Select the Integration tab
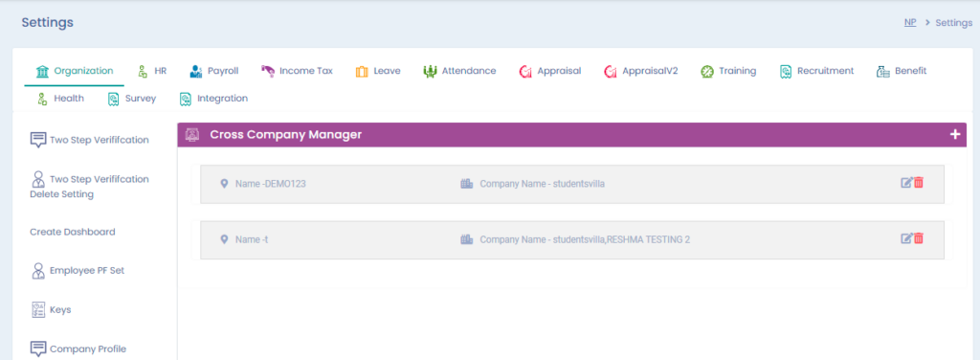This screenshot has width=980, height=360. 213,99
